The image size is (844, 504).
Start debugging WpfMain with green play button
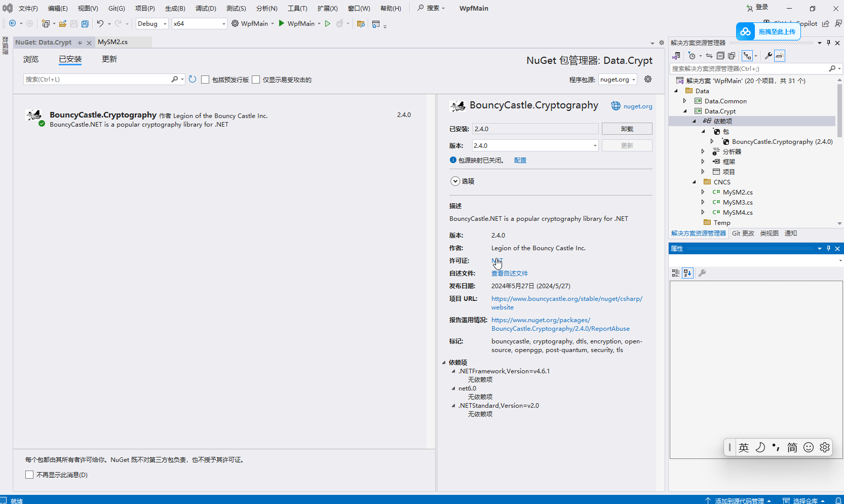coord(327,23)
